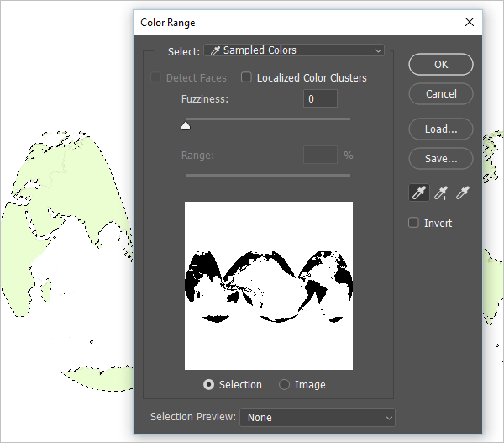Click the Fuzziness slider handle

[186, 126]
